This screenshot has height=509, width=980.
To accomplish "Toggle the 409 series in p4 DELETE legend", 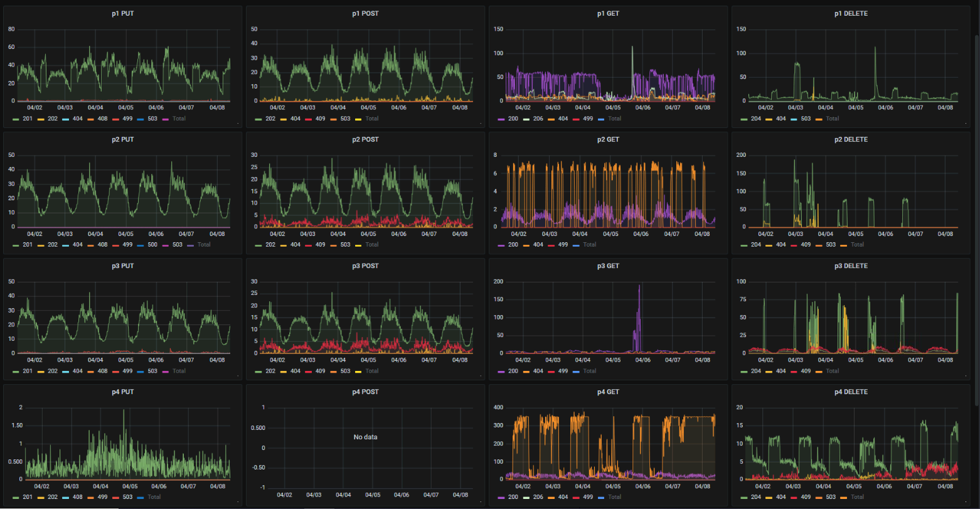I will (806, 497).
